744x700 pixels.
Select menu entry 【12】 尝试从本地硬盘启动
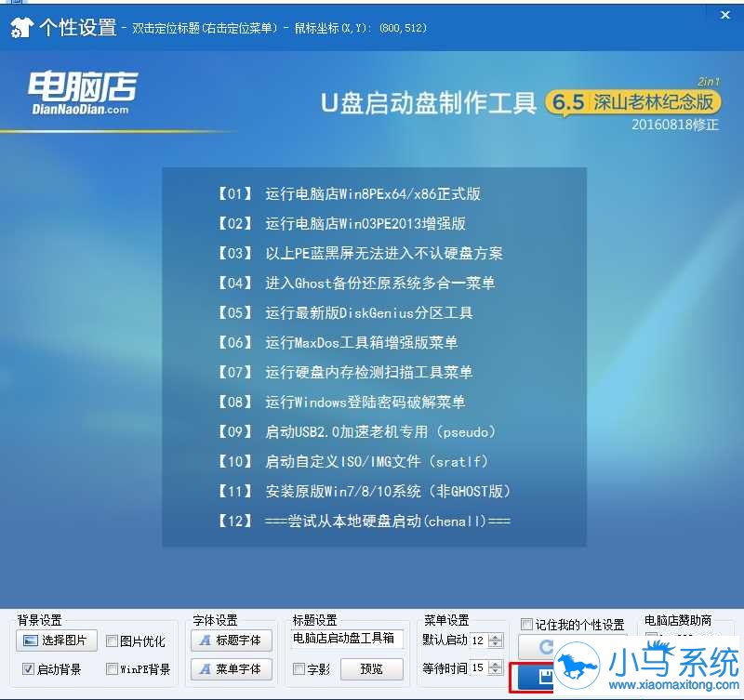click(364, 522)
